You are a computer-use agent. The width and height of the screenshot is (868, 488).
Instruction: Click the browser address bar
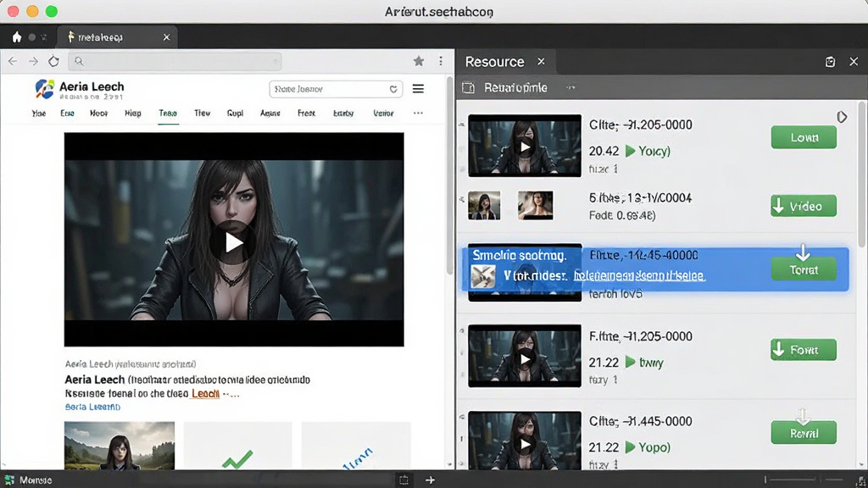pyautogui.click(x=175, y=61)
